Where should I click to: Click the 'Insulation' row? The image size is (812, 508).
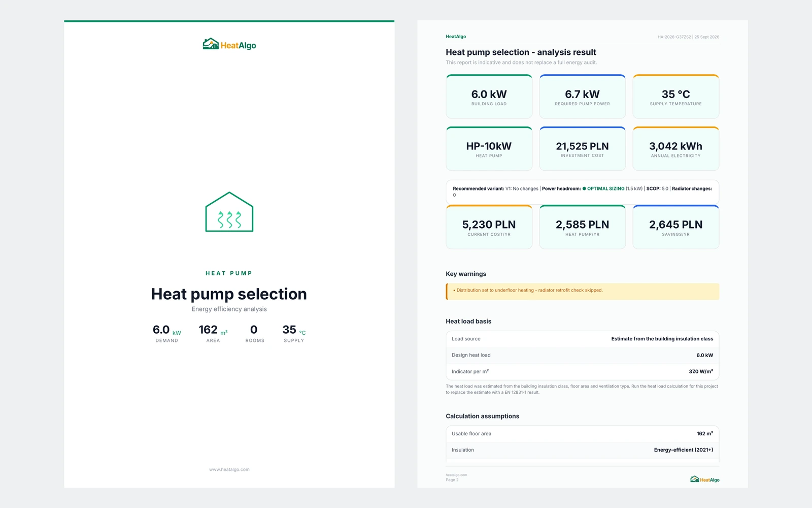coord(583,450)
